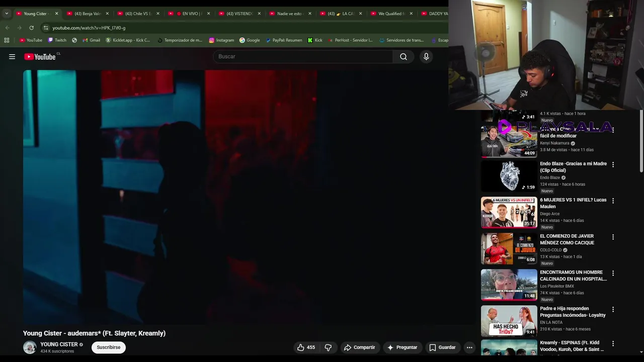Open options menu for ENCONTRAMOS UN HOMBRE video

point(613,273)
